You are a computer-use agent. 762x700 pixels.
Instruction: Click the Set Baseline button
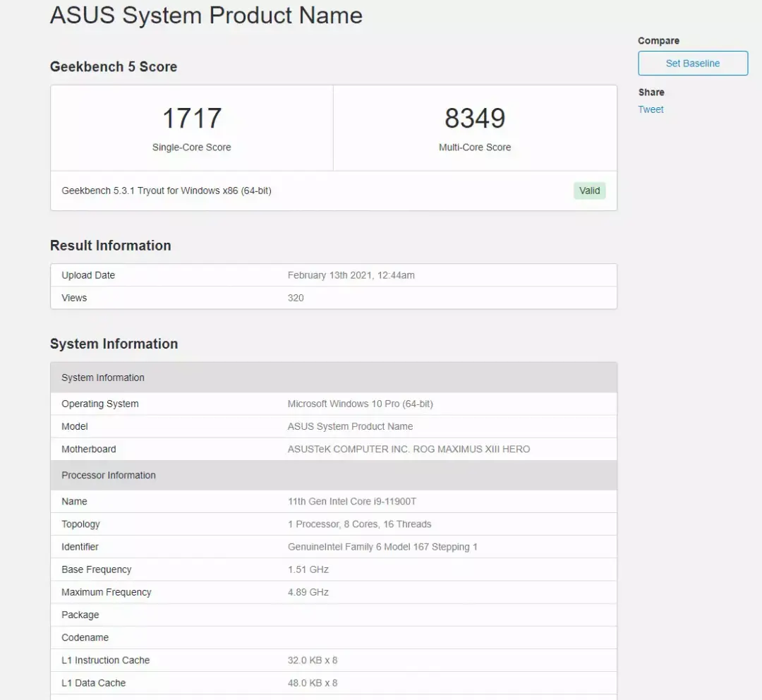[693, 64]
